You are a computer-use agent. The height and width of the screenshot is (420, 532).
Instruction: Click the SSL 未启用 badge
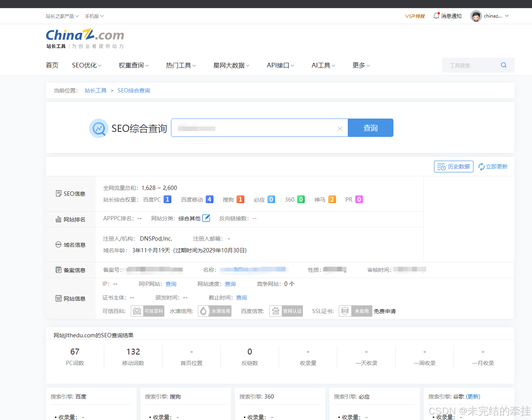coord(356,311)
